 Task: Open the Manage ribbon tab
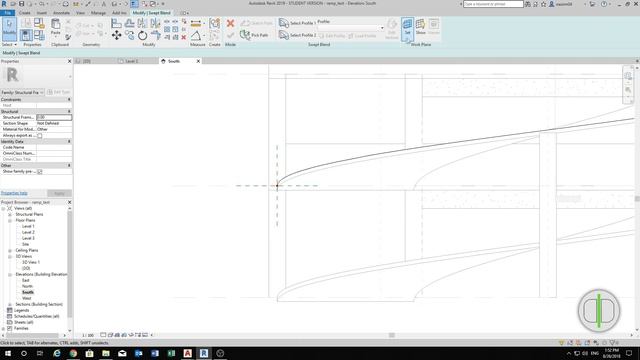pyautogui.click(x=98, y=13)
